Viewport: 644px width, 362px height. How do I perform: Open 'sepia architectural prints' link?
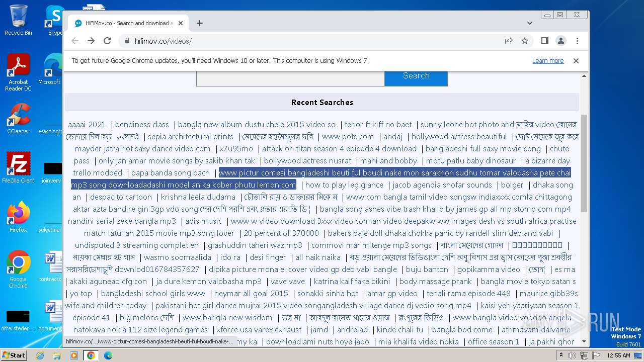point(191,137)
